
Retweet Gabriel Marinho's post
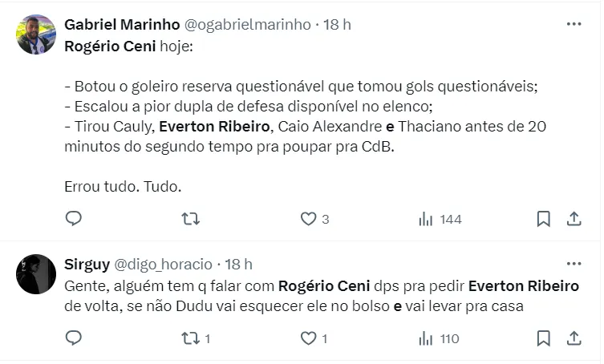(x=190, y=218)
